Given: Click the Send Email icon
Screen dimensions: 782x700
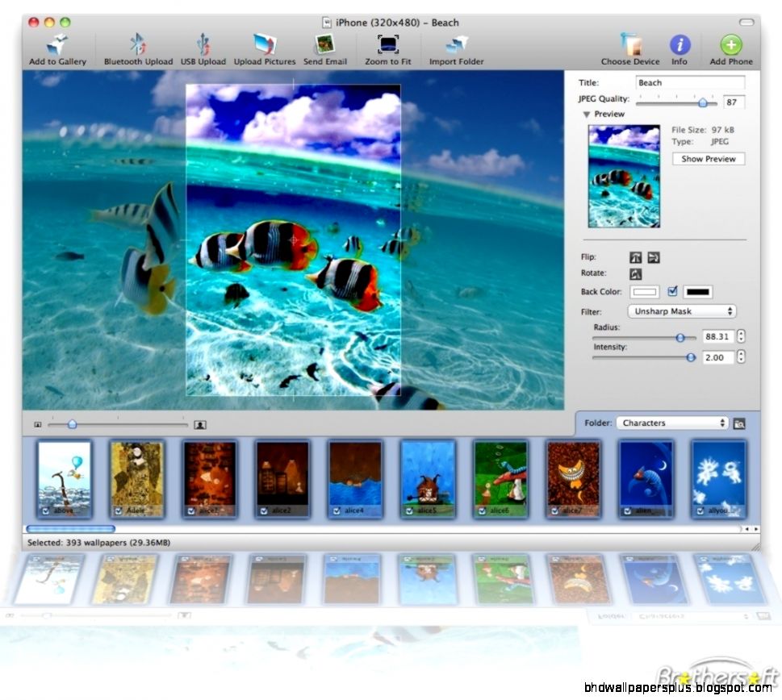Looking at the screenshot, I should pos(325,44).
